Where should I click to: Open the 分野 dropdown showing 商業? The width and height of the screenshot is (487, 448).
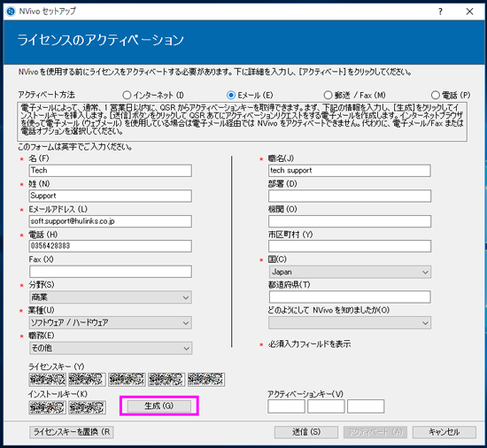coord(111,297)
